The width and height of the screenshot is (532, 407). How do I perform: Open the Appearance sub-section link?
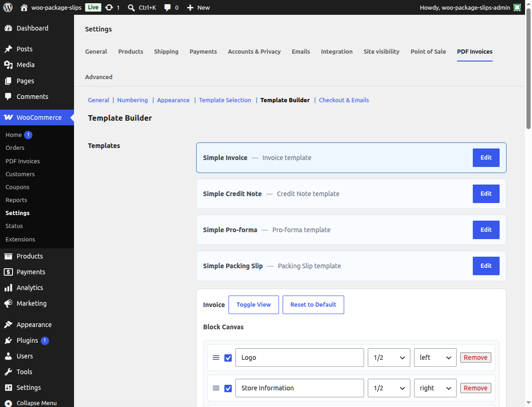[x=173, y=100]
